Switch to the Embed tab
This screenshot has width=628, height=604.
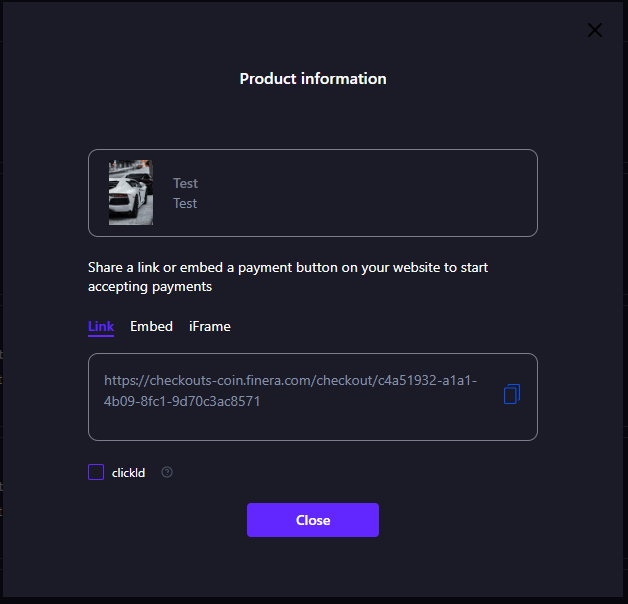click(151, 326)
